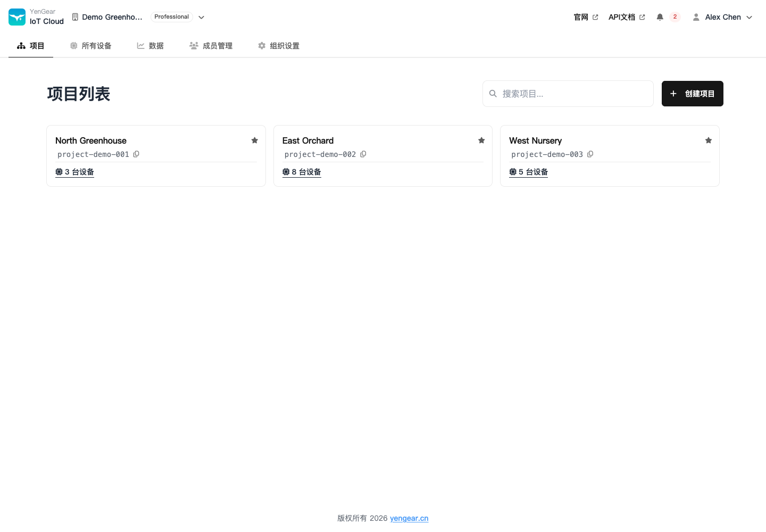The height and width of the screenshot is (532, 766).
Task: Focus the 搜索项目 search field
Action: click(568, 94)
